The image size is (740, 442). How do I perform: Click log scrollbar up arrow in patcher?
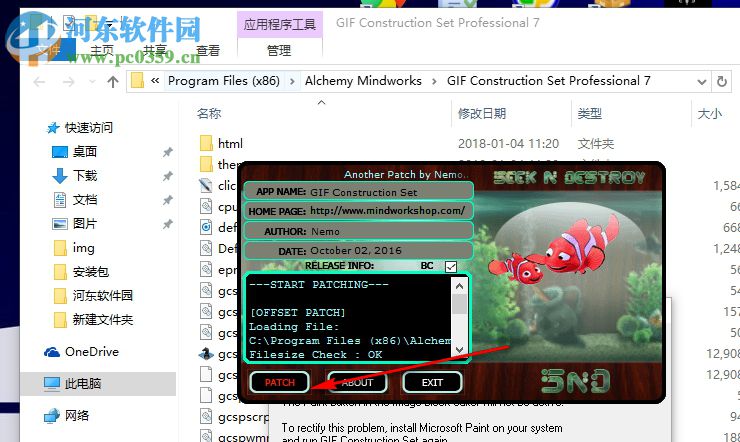459,286
